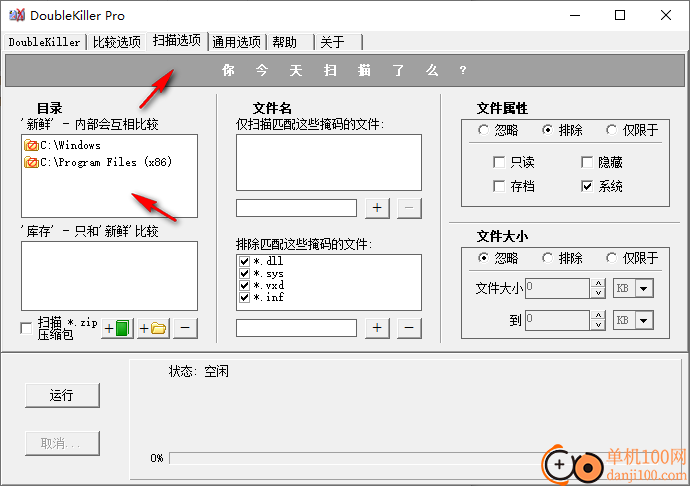Click the C:\Program Files (x86) folder icon
Screen dimensions: 690x486
[31, 162]
